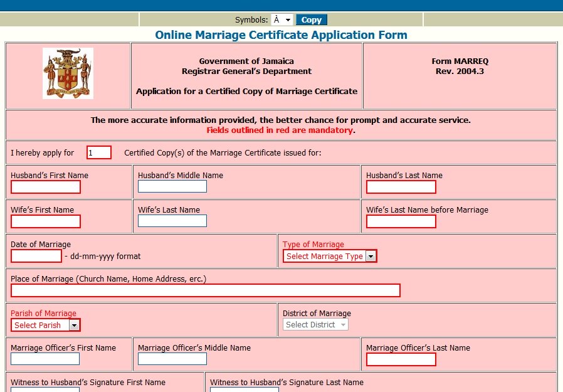
Task: Select the Husband's Last Name field
Action: pyautogui.click(x=401, y=186)
